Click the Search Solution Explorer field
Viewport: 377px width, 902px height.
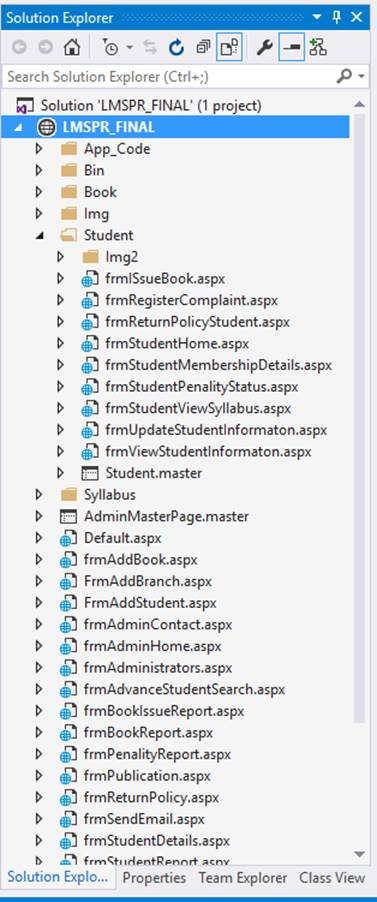(x=170, y=76)
